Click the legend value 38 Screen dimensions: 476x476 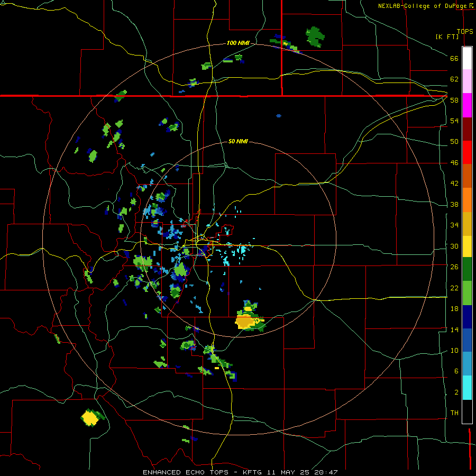click(x=454, y=204)
